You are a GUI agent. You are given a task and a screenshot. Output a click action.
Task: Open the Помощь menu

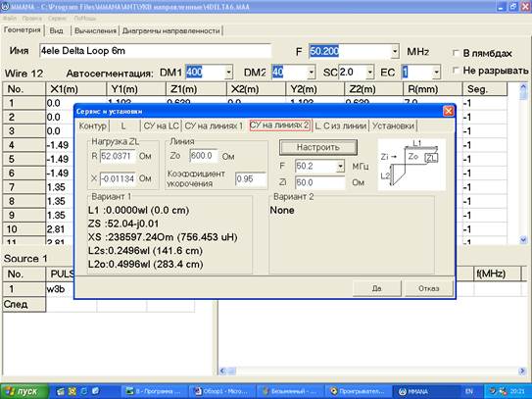pyautogui.click(x=85, y=19)
